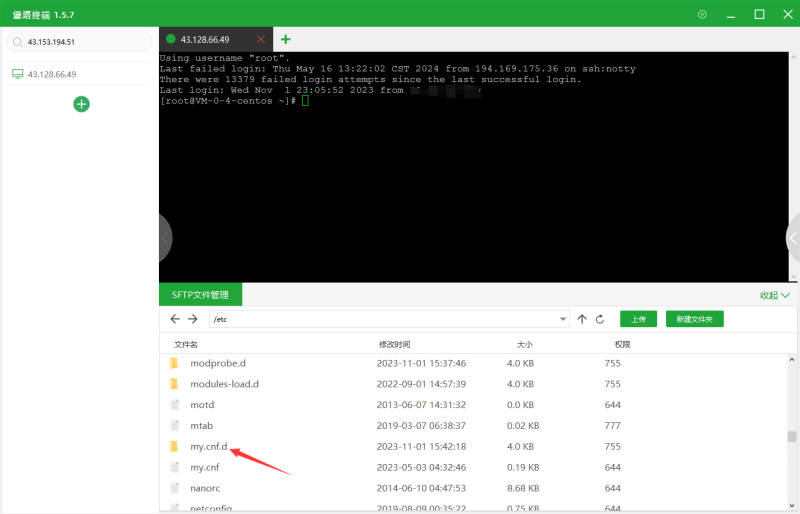Select the my.cnf.d folder
The image size is (800, 514).
473,447
